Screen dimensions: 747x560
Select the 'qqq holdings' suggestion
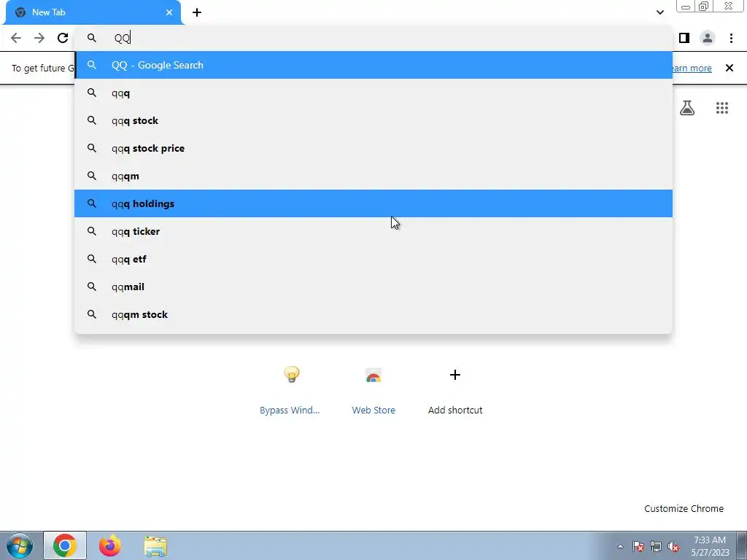373,203
